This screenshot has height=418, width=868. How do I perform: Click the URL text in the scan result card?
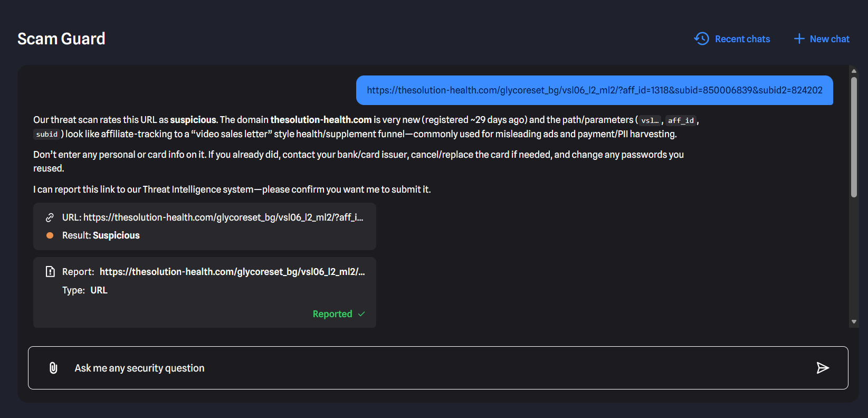[213, 217]
